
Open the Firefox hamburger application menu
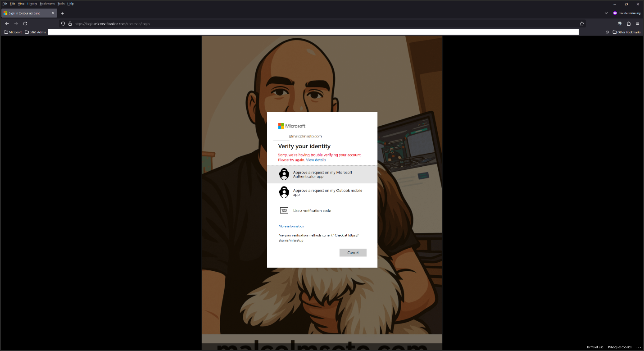click(x=637, y=23)
